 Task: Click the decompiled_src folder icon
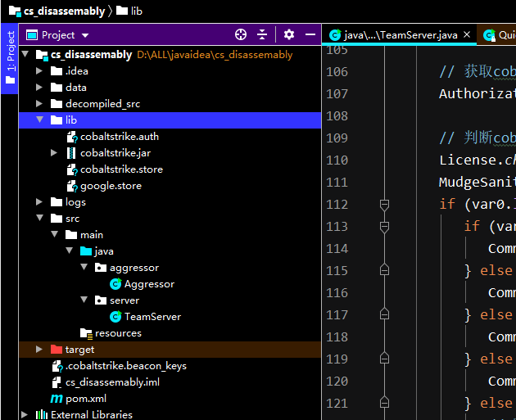click(57, 104)
